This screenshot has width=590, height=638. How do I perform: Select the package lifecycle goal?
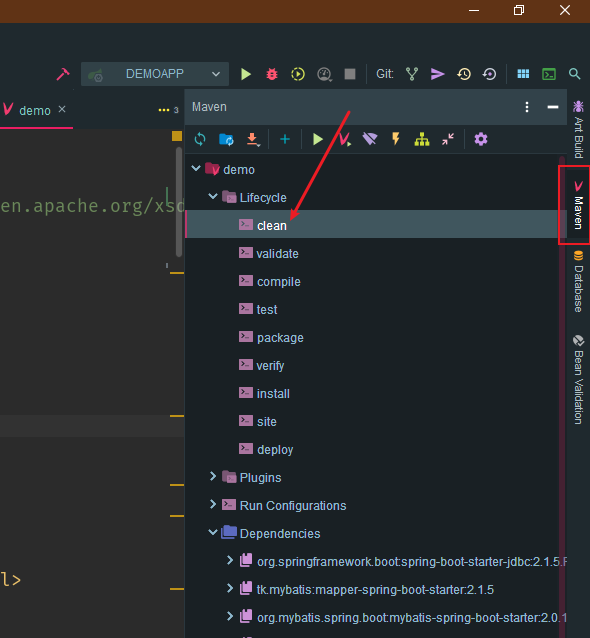[x=280, y=338]
